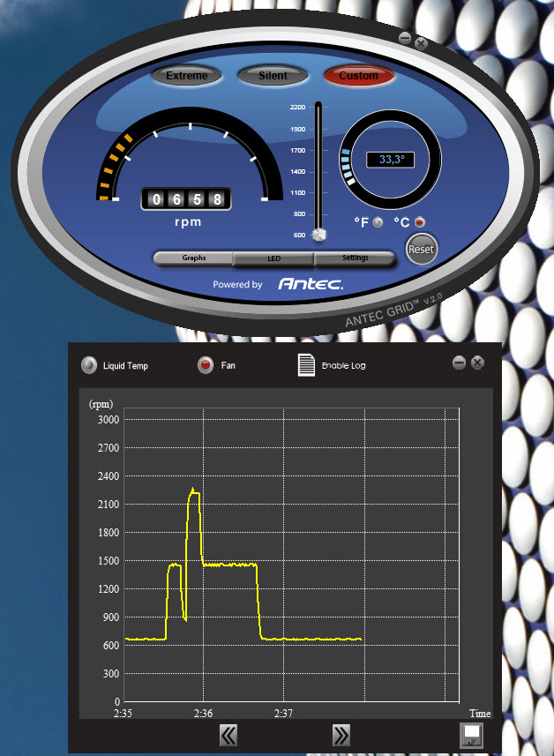This screenshot has width=554, height=756.
Task: Activate the Custom fan mode
Action: point(358,76)
